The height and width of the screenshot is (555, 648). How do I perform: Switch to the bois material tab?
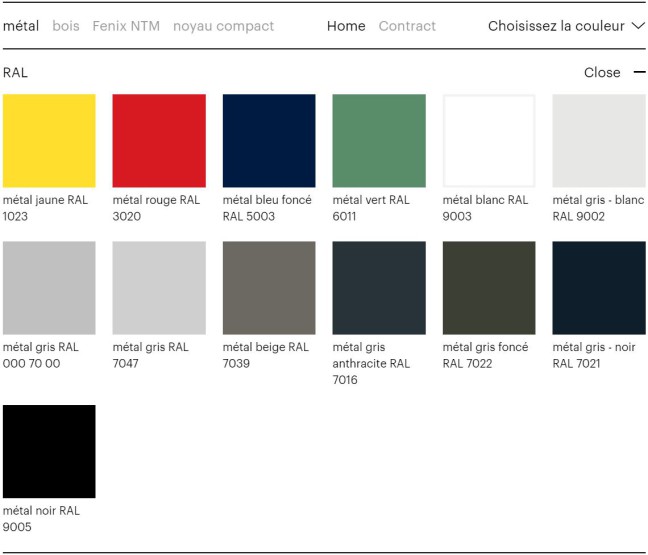66,26
